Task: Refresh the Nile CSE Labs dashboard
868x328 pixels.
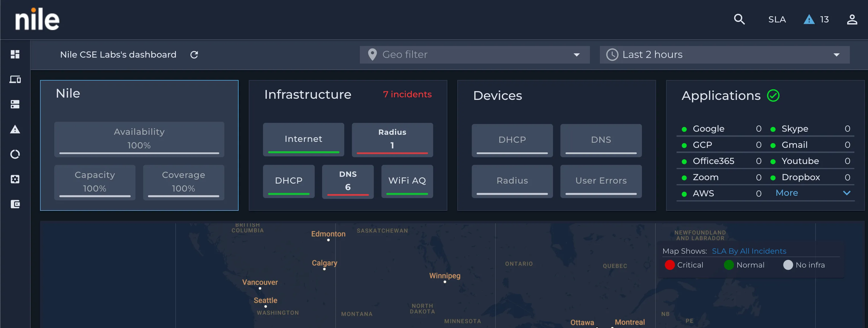Action: click(x=194, y=54)
